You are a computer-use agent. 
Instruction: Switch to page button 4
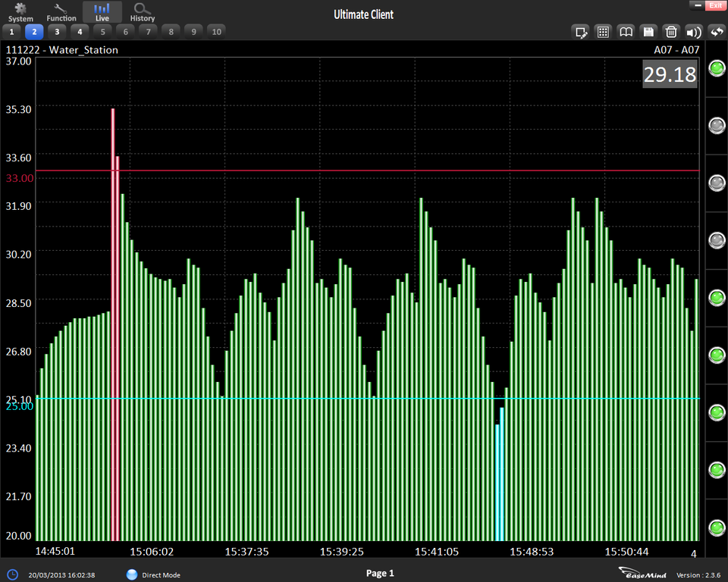(80, 32)
